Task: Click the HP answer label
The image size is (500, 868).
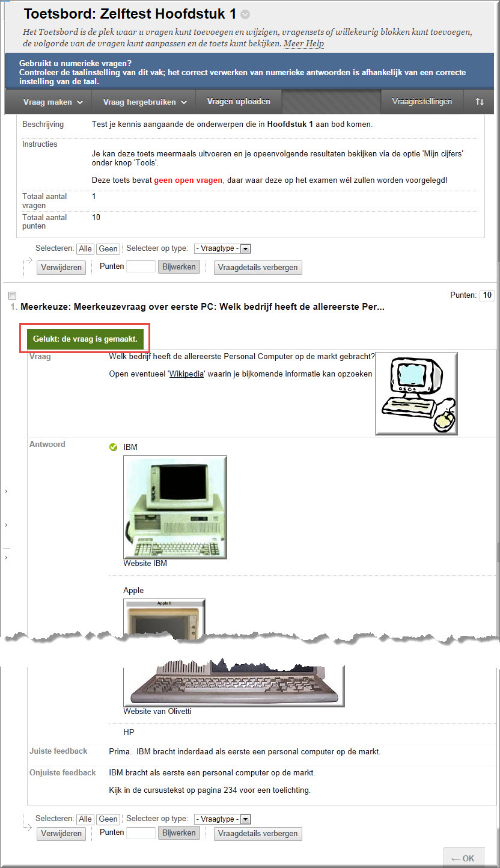Action: tap(129, 732)
